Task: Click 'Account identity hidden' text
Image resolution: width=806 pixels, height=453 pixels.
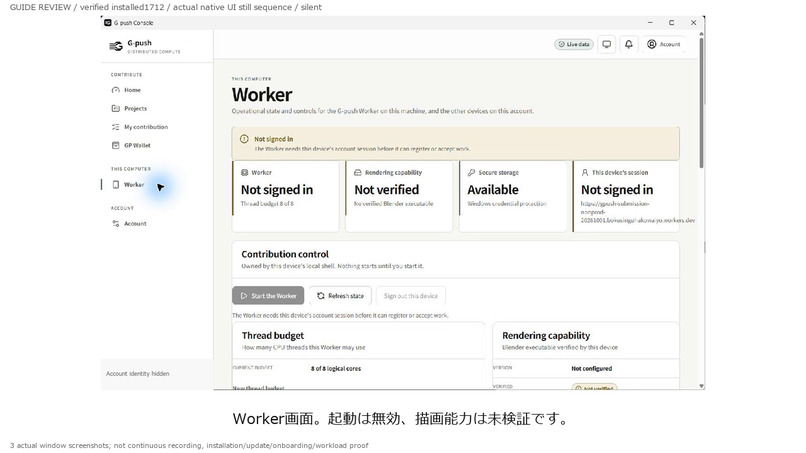Action: tap(137, 374)
